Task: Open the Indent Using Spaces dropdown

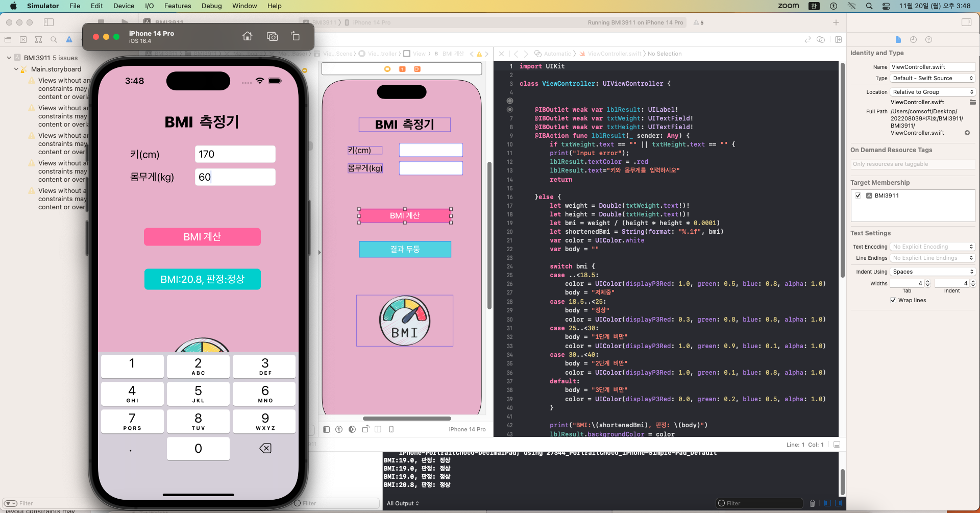Action: [933, 272]
